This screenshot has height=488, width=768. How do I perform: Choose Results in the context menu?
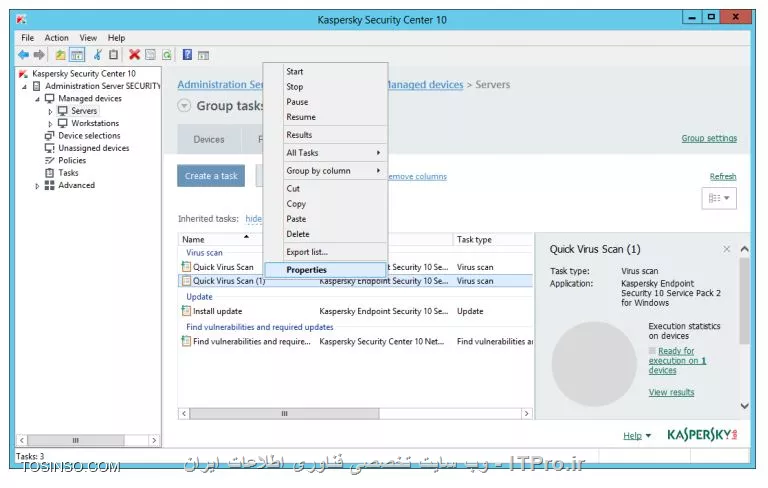click(x=299, y=135)
